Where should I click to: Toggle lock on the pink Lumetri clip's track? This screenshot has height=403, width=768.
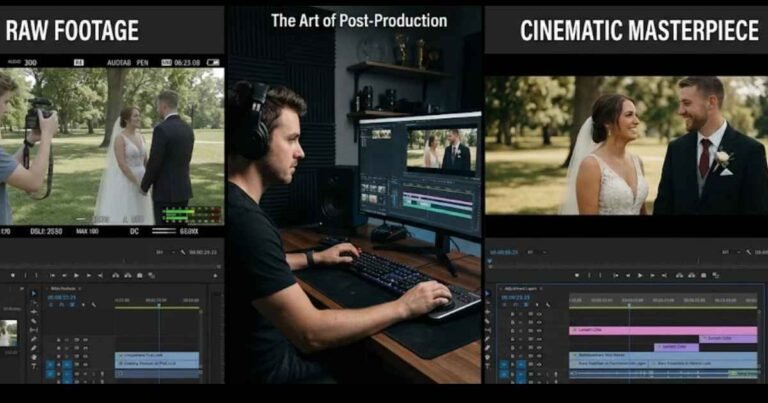click(x=512, y=331)
